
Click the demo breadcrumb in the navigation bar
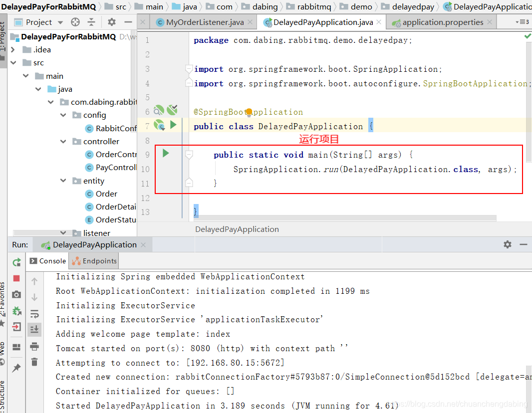click(x=356, y=7)
